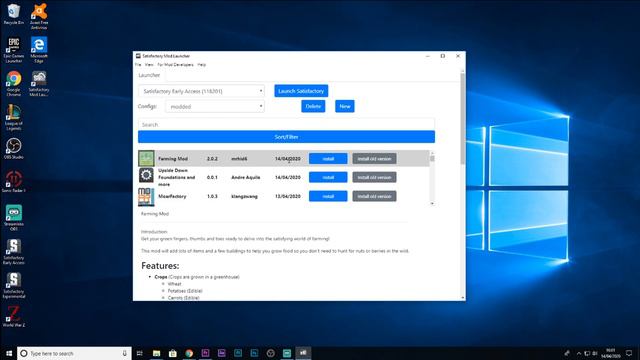
Task: Click the Delete config button
Action: [x=313, y=106]
